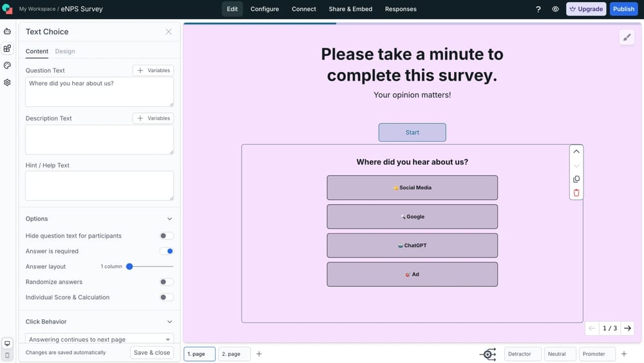
Task: Collapse the Options section
Action: click(170, 219)
